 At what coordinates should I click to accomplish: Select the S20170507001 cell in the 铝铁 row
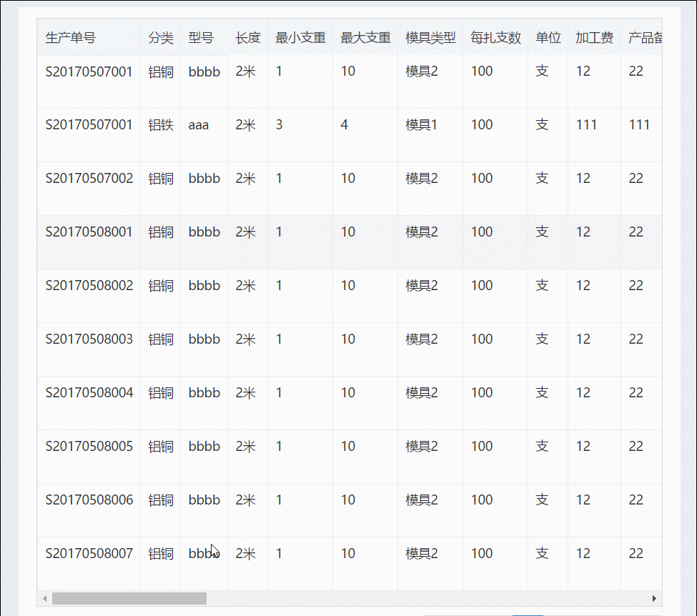(89, 125)
